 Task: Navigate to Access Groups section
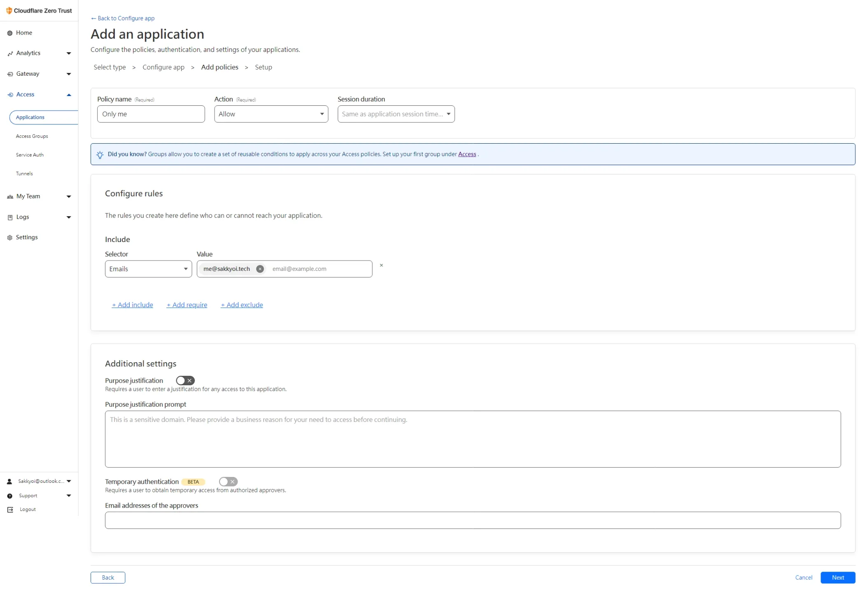tap(32, 136)
